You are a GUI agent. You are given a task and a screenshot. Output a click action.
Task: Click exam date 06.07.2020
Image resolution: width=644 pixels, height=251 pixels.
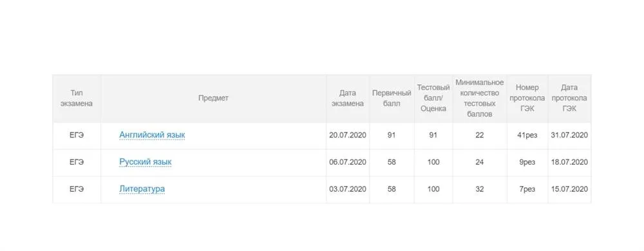(x=348, y=162)
